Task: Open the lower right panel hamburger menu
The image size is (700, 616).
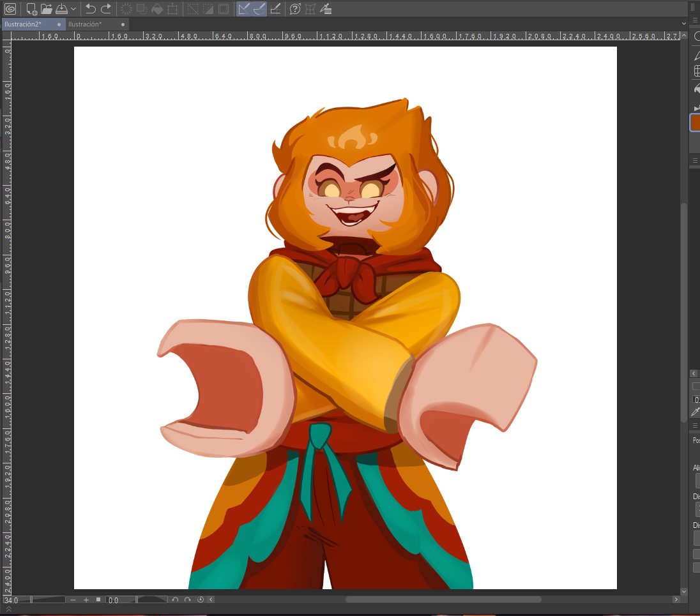Action: [695, 426]
